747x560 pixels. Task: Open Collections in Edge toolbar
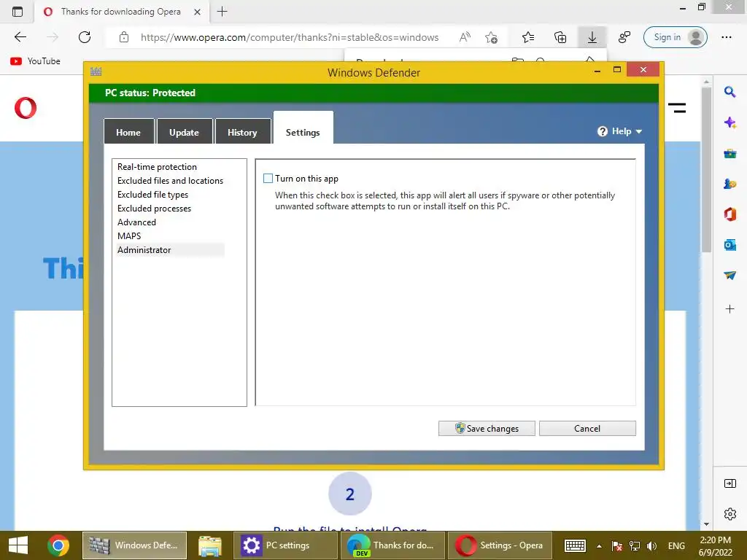[x=560, y=37]
